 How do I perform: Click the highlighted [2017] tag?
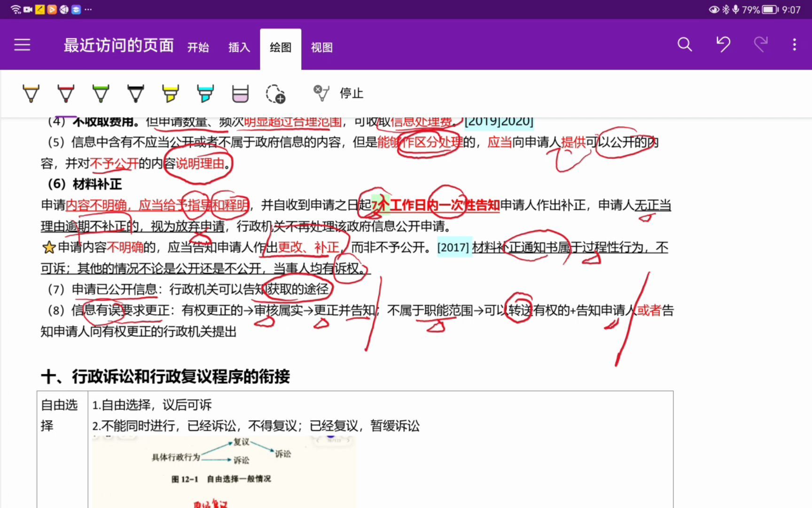point(453,247)
